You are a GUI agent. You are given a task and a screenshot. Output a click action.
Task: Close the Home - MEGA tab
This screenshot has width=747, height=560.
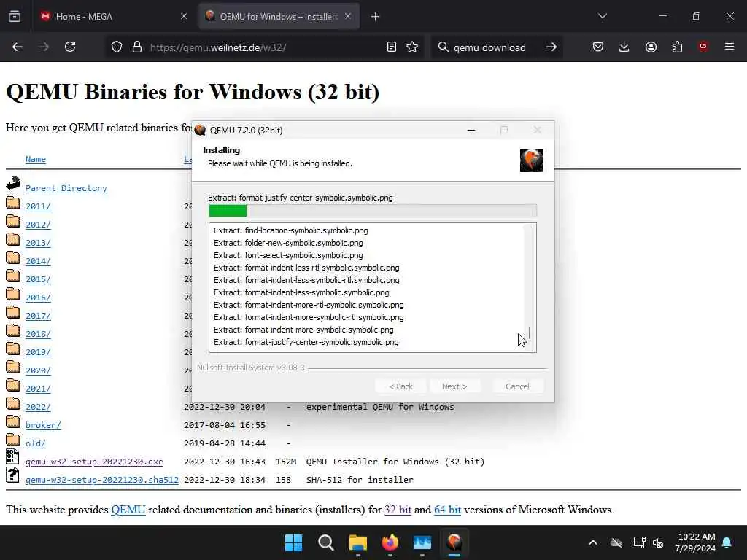[x=184, y=16]
